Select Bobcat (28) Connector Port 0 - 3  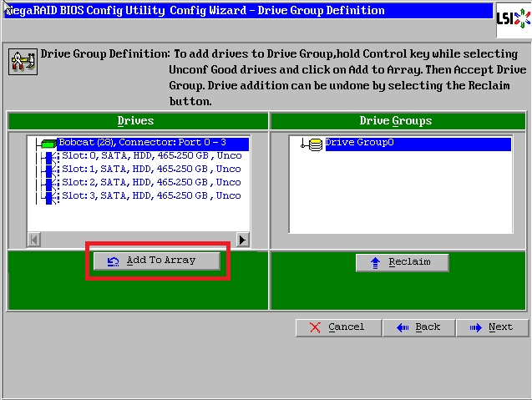click(142, 143)
